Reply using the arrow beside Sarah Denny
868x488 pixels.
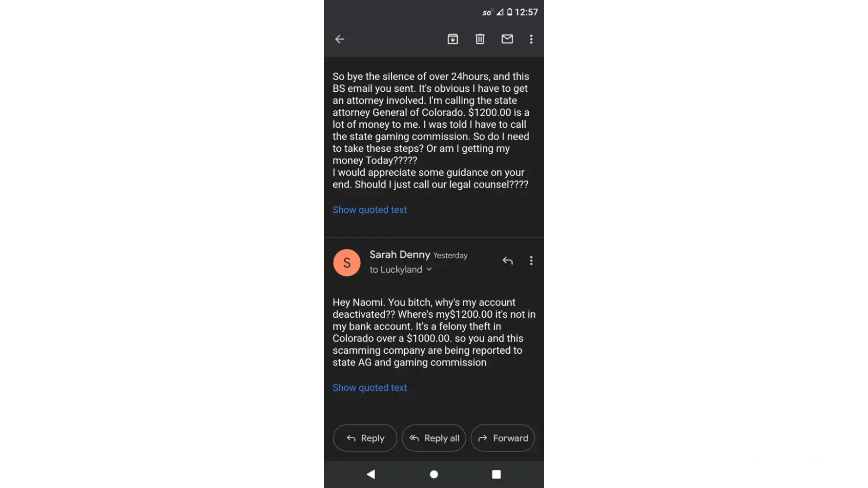pyautogui.click(x=508, y=261)
